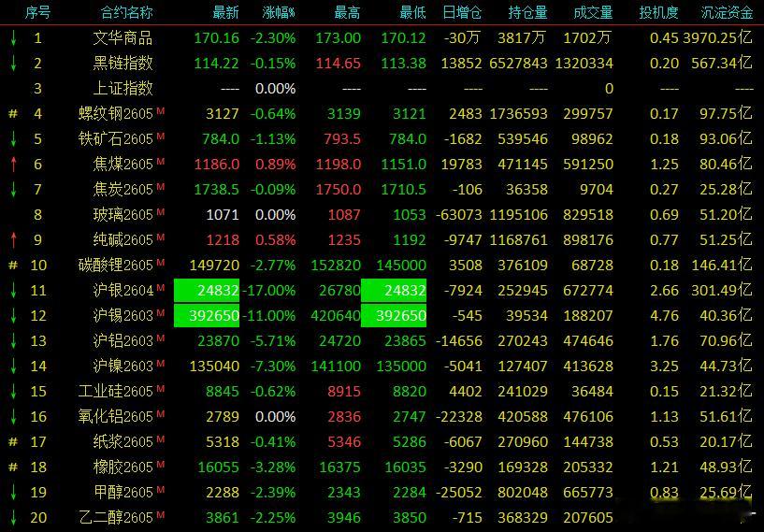
Task: Open the 铁矿石2605 contract
Action: pos(116,139)
